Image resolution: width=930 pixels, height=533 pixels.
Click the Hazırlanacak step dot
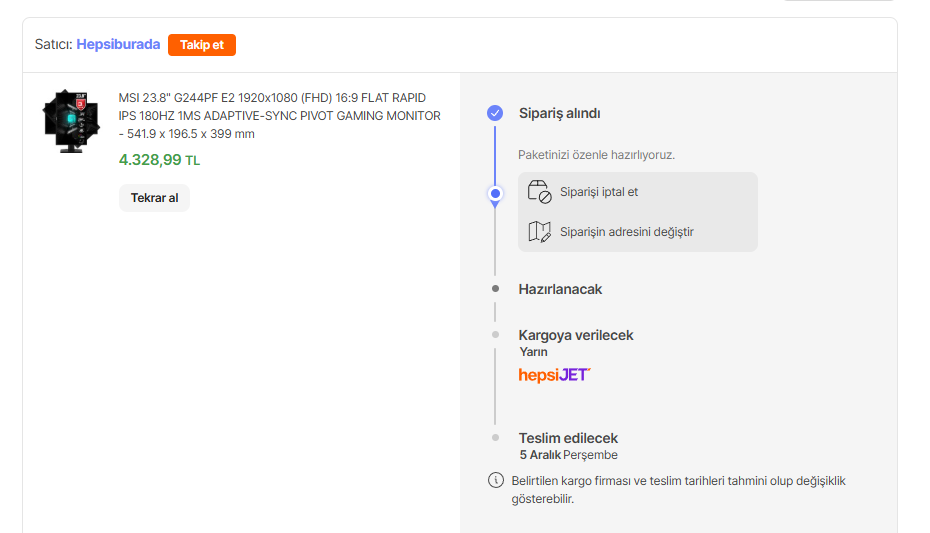pos(495,289)
